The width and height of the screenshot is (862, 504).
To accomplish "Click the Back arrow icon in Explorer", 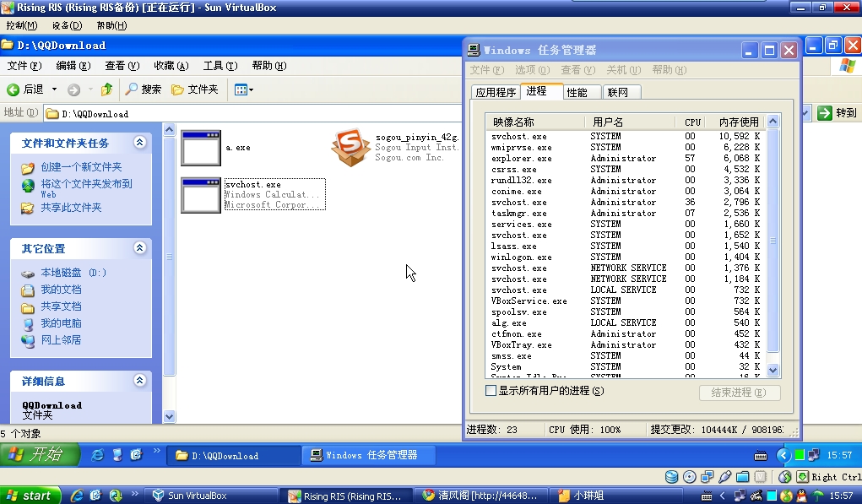I will point(14,89).
